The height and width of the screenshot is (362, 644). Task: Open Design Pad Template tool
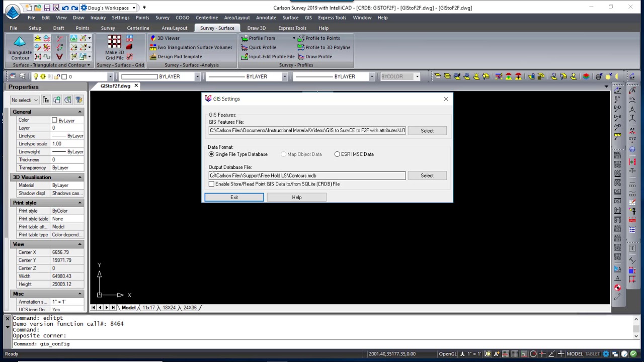pos(176,57)
